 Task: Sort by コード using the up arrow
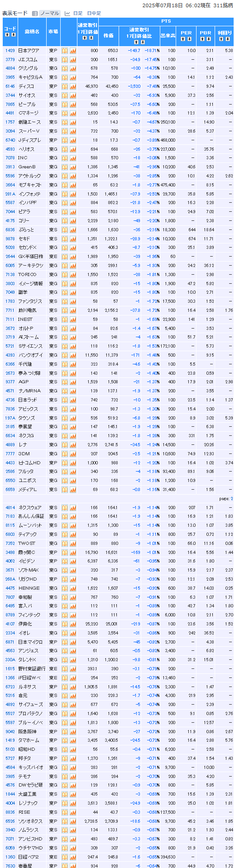point(7,35)
